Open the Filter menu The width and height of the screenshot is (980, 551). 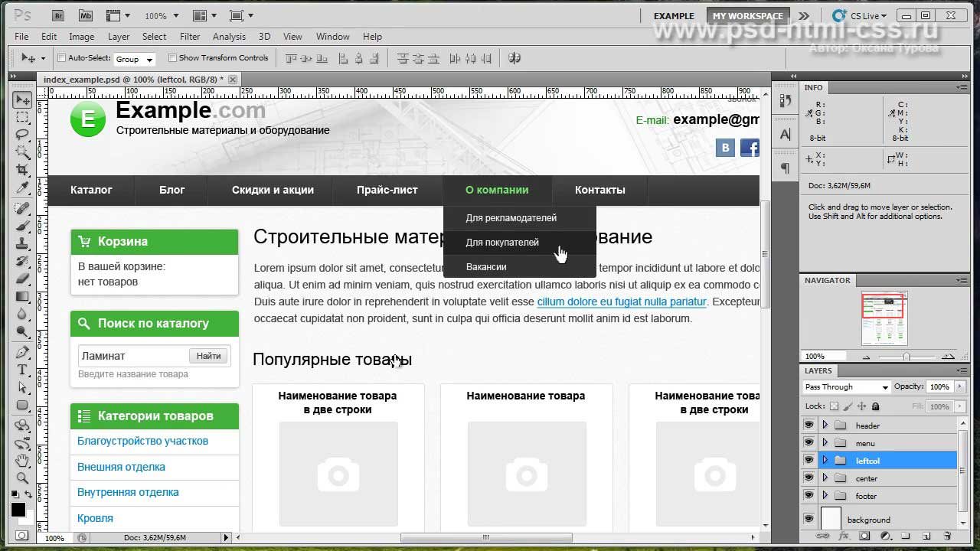point(190,36)
